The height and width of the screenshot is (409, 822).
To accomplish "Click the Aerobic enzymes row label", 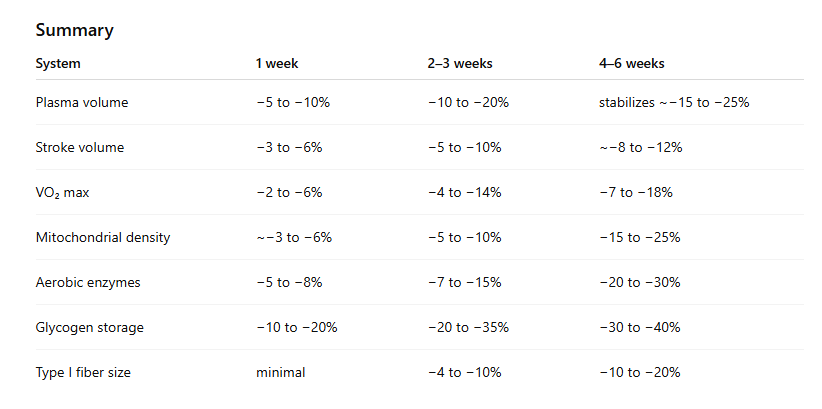I will [x=88, y=282].
